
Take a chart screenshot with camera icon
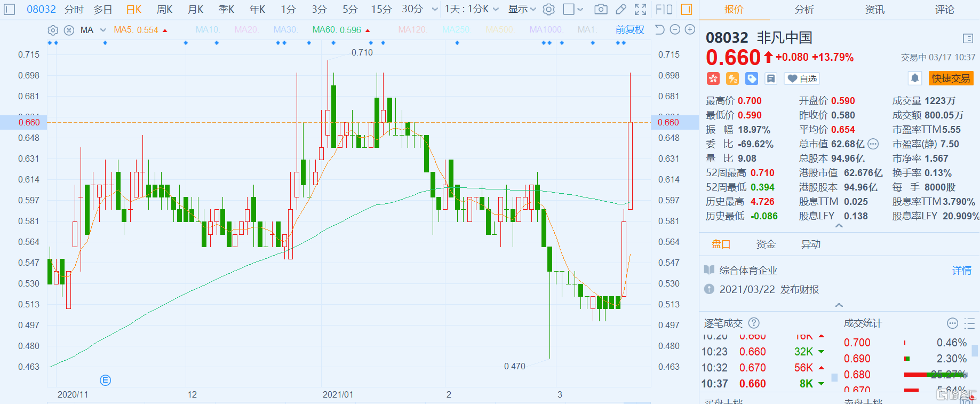(601, 9)
